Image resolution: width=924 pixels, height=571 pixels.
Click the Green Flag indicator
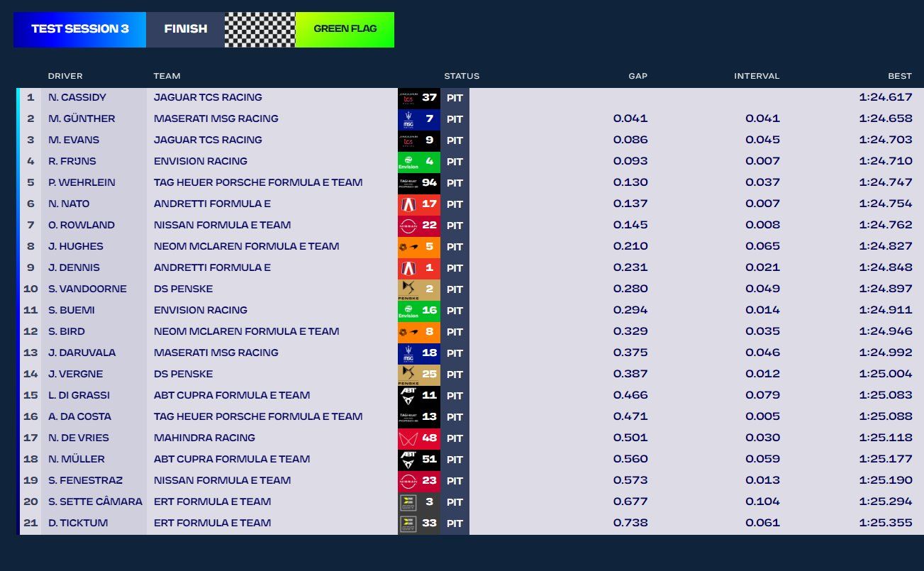click(345, 29)
